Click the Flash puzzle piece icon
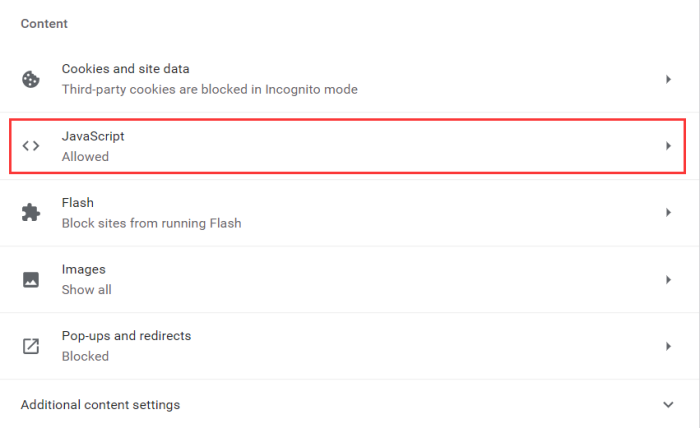 point(31,212)
